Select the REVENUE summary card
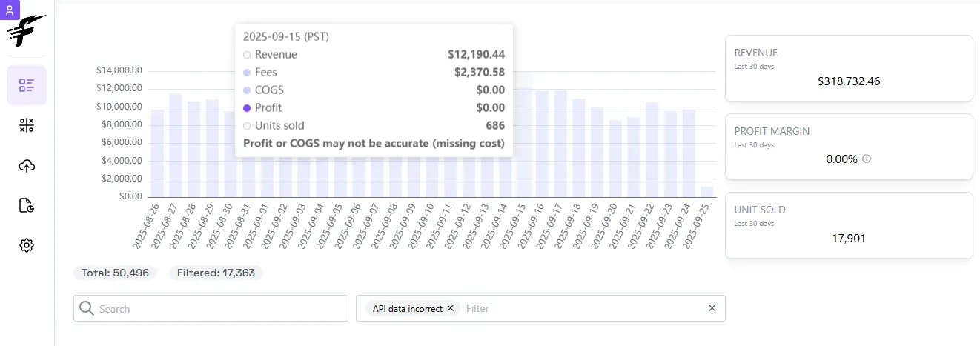Screen dimensions: 980x346 [x=849, y=68]
